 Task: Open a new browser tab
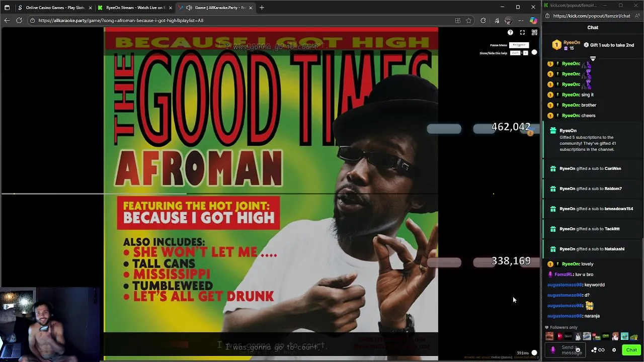tap(262, 8)
